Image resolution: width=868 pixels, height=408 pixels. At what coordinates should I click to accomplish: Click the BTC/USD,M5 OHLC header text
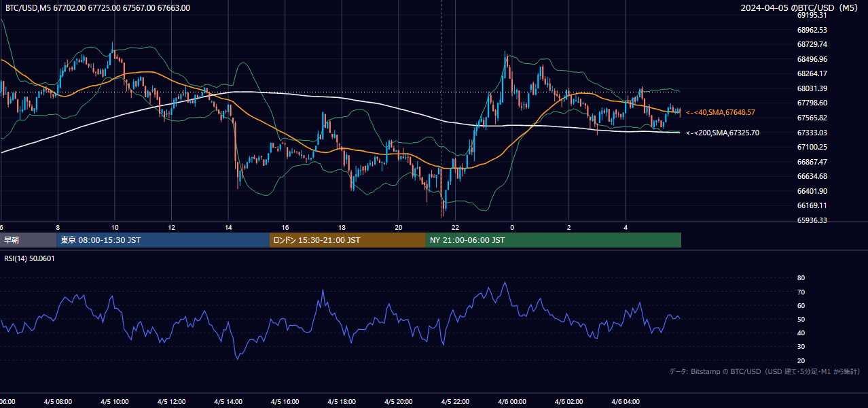click(98, 8)
